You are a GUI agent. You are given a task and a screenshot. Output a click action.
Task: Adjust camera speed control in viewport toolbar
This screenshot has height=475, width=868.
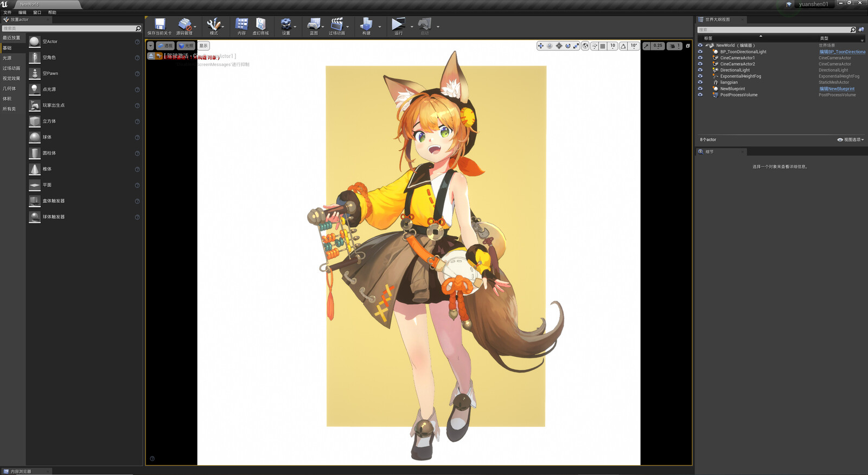tap(674, 46)
